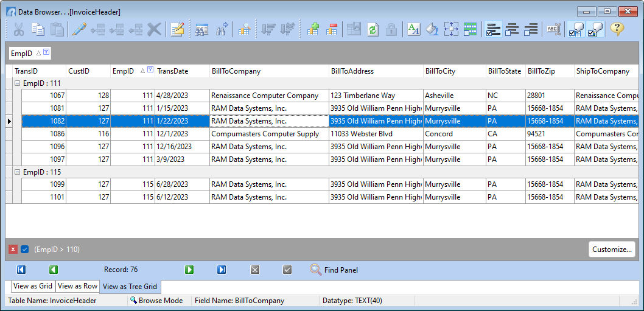644x311 pixels.
Task: Collapse the EmpID : 111 group
Action: click(x=17, y=83)
